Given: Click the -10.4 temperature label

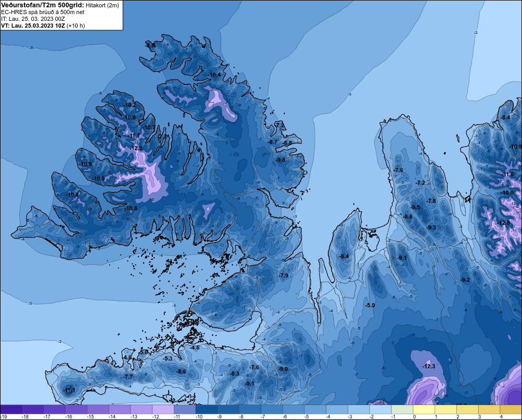Looking at the screenshot, I should pyautogui.click(x=215, y=75).
